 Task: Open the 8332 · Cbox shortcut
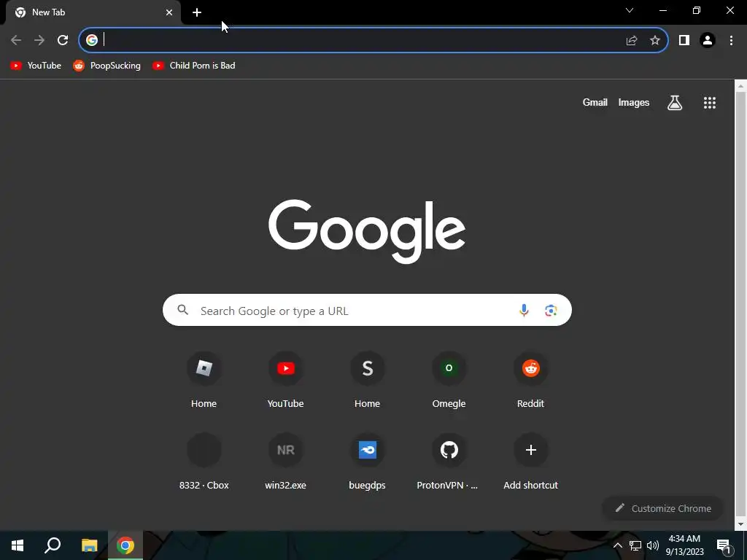coord(204,462)
